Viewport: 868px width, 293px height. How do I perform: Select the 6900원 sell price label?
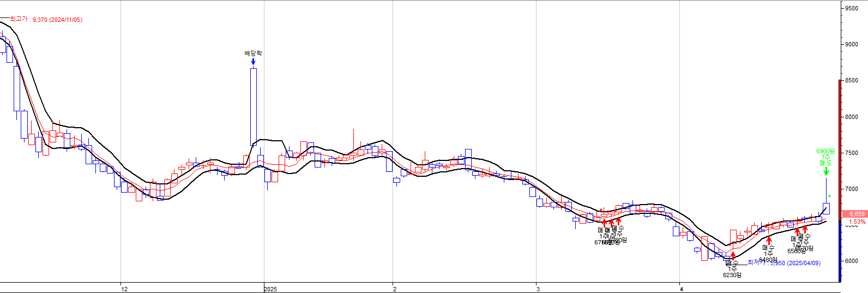pos(825,151)
